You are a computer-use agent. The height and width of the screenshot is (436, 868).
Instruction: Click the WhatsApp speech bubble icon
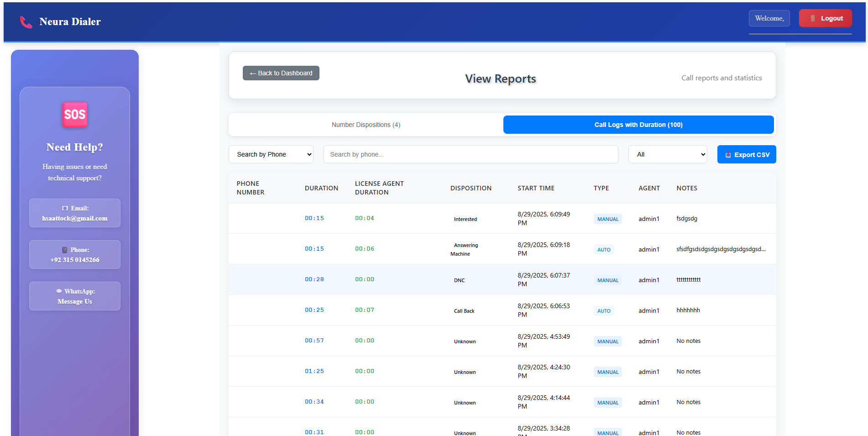coord(59,291)
